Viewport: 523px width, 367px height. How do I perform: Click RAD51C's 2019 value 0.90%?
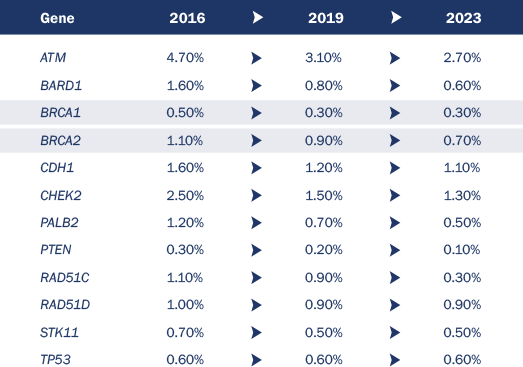coord(324,278)
